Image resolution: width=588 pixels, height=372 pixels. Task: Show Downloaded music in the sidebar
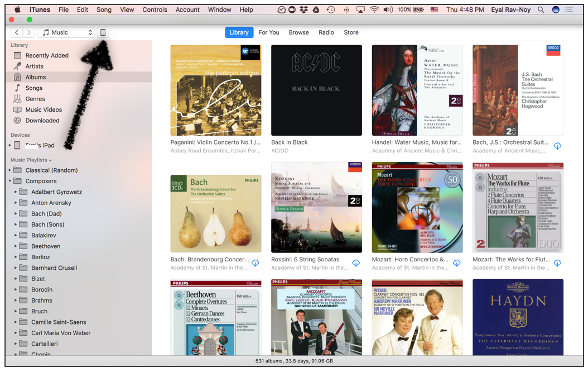[42, 121]
